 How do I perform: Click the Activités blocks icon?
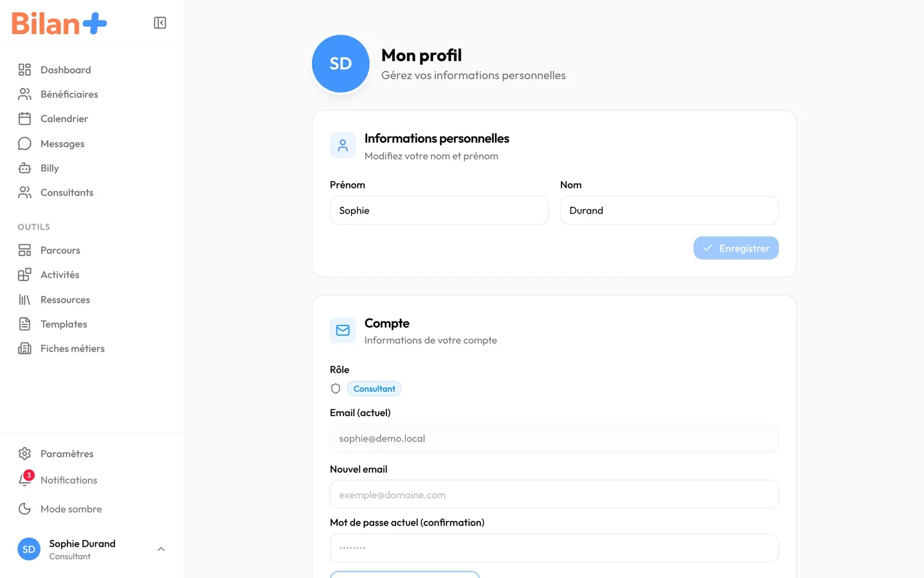(24, 275)
